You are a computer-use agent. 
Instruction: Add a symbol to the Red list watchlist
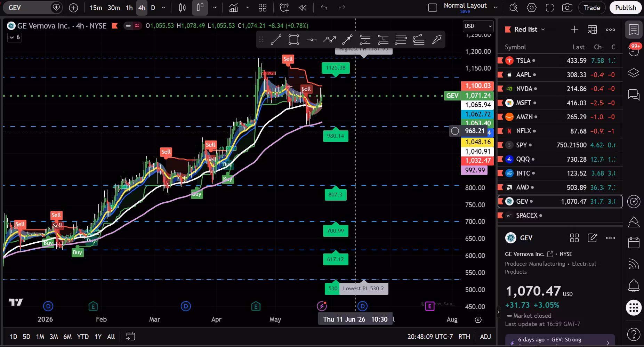pyautogui.click(x=574, y=30)
